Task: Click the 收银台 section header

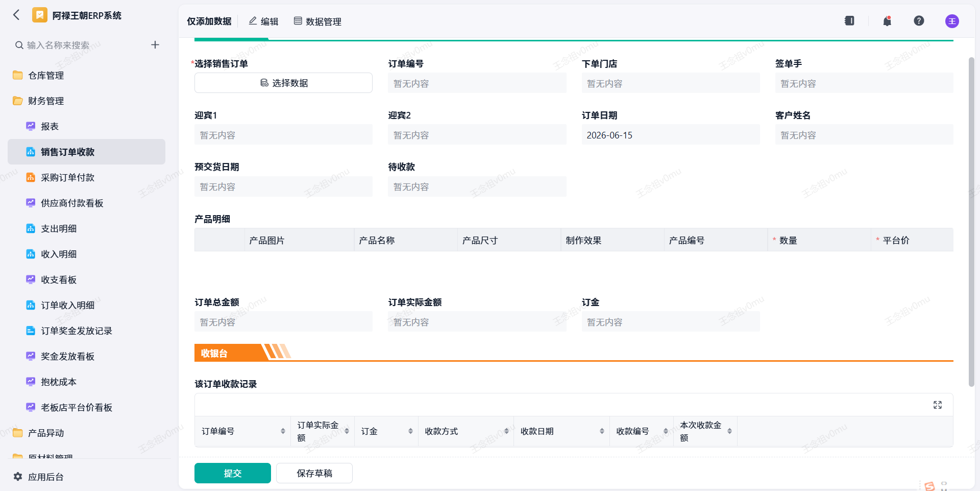Action: click(214, 353)
